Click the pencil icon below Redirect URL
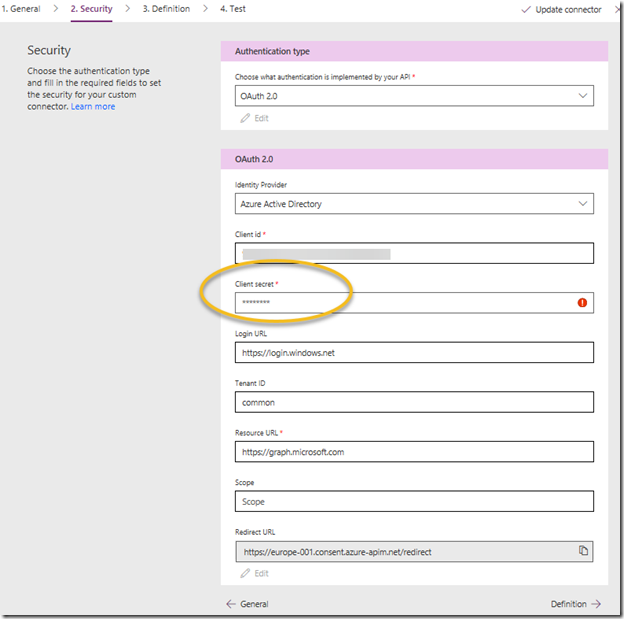This screenshot has height=619, width=624. pyautogui.click(x=245, y=573)
